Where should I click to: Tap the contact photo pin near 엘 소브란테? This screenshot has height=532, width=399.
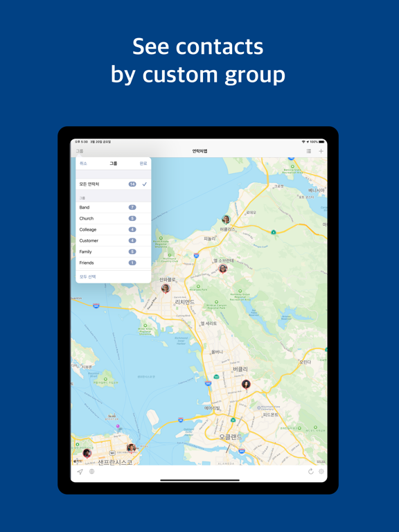[223, 269]
